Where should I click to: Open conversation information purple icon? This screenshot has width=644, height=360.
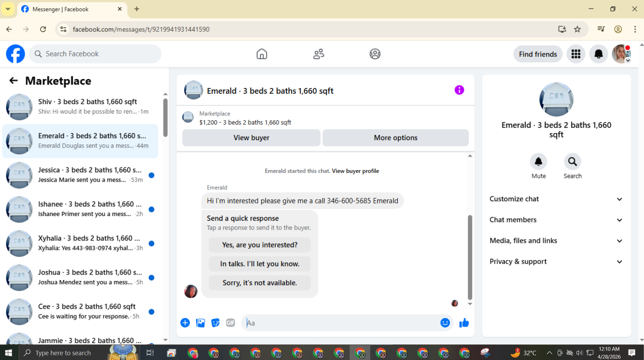coord(459,90)
